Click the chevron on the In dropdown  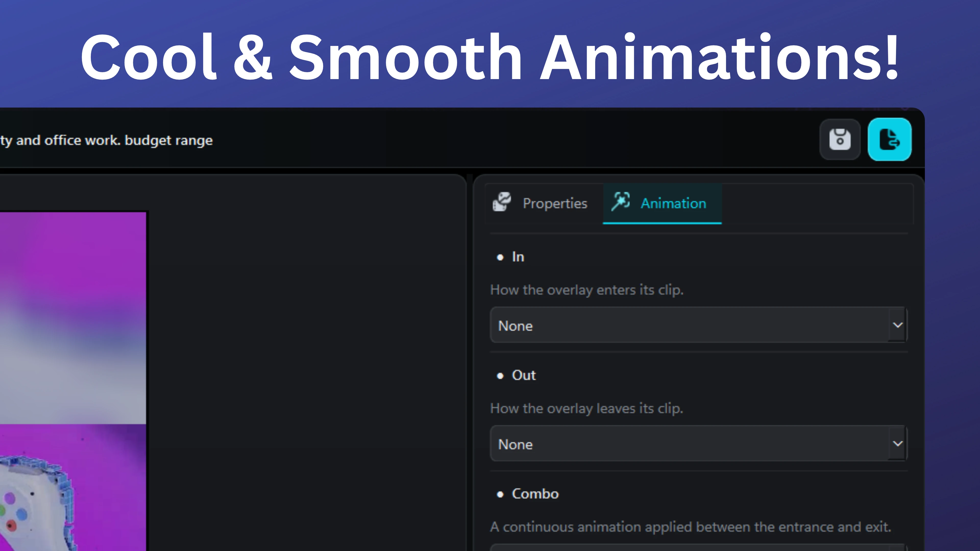(x=898, y=325)
